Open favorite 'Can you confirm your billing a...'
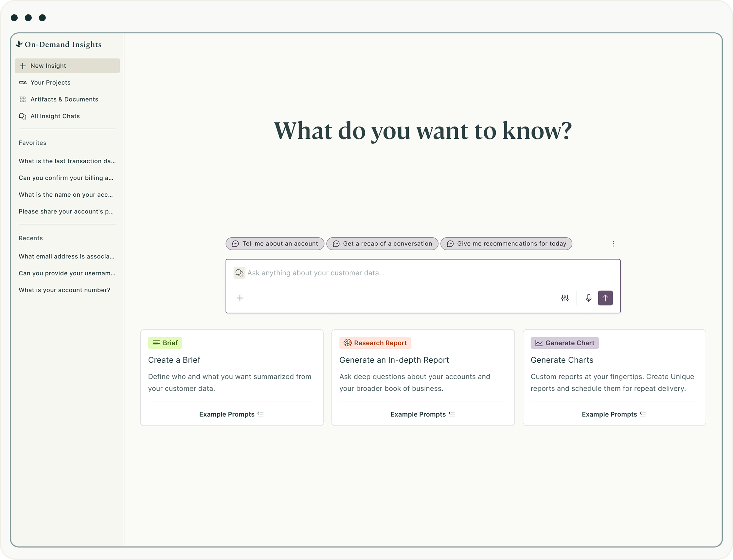The image size is (733, 560). coord(66,178)
